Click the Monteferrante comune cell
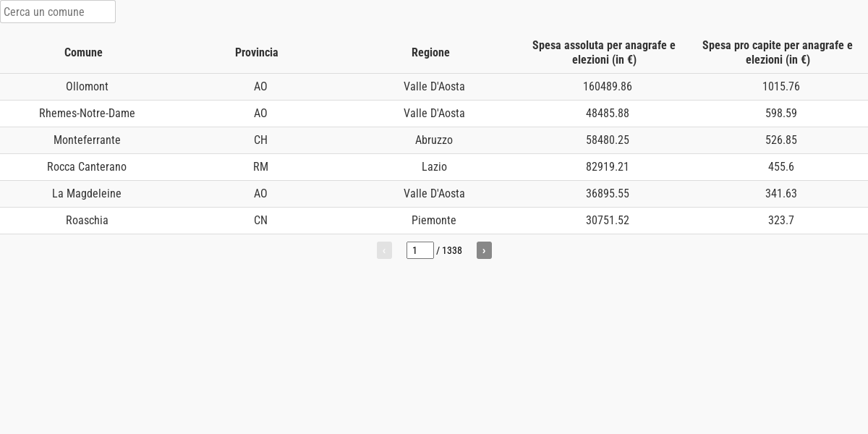The width and height of the screenshot is (868, 434). [x=87, y=140]
